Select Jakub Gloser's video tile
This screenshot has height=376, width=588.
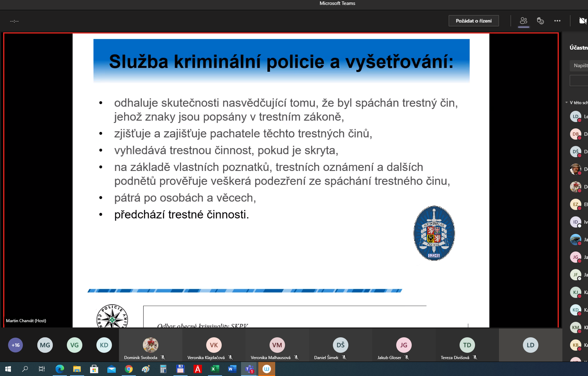coord(404,345)
